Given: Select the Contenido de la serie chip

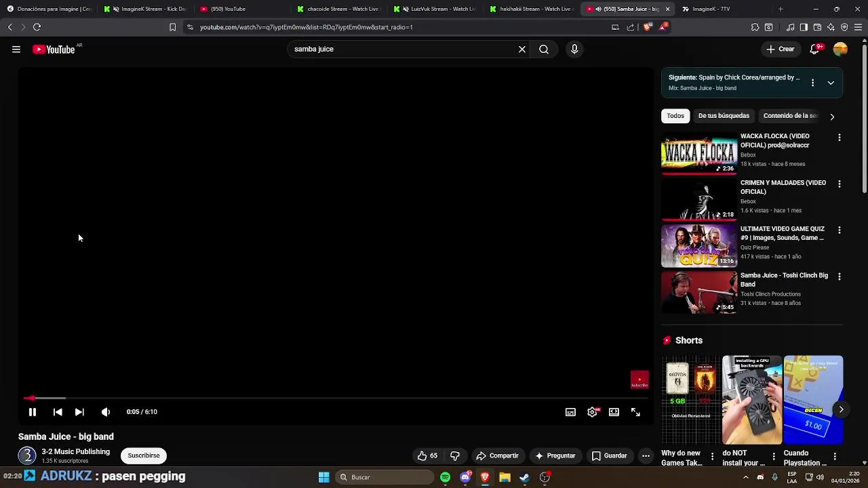Looking at the screenshot, I should tap(791, 116).
